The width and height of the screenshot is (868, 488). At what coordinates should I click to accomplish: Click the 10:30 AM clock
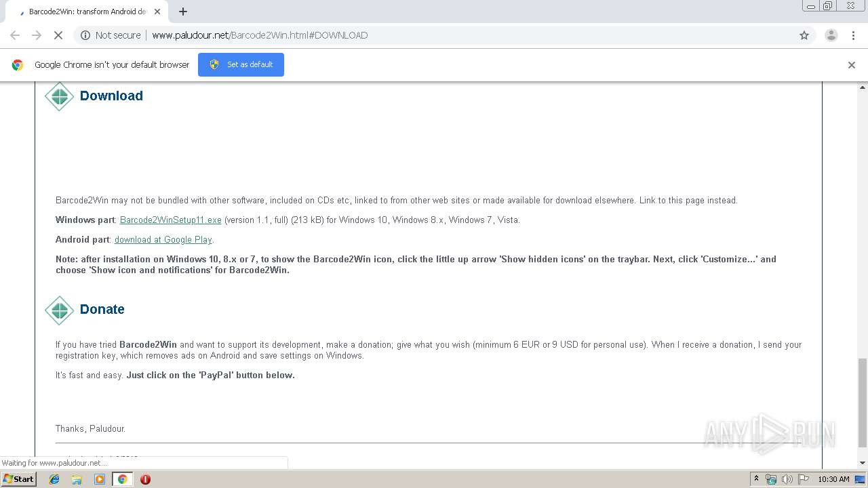pyautogui.click(x=833, y=479)
